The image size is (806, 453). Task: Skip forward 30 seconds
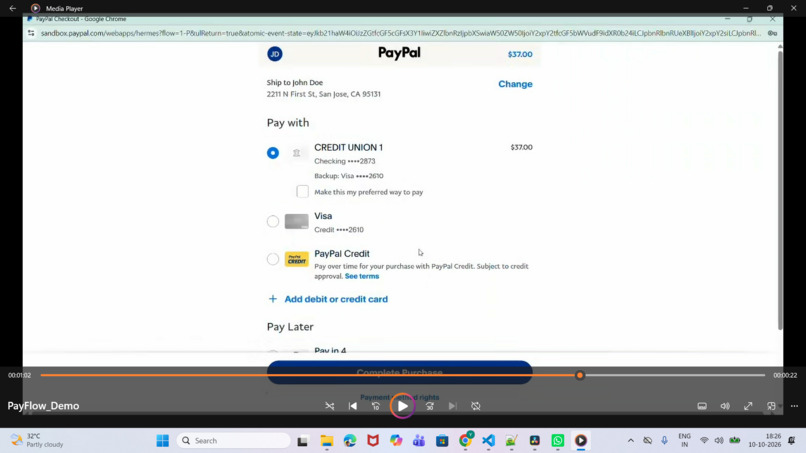click(x=430, y=406)
